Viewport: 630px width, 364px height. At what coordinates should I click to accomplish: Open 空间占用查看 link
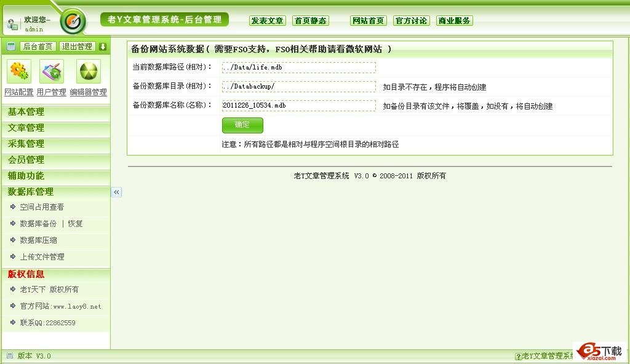[x=42, y=207]
